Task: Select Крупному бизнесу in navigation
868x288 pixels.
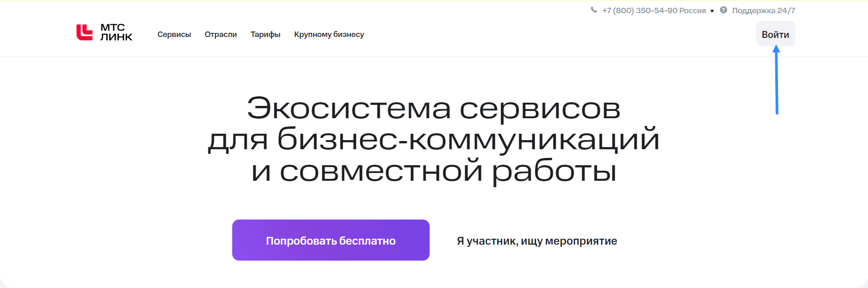Action: 329,34
